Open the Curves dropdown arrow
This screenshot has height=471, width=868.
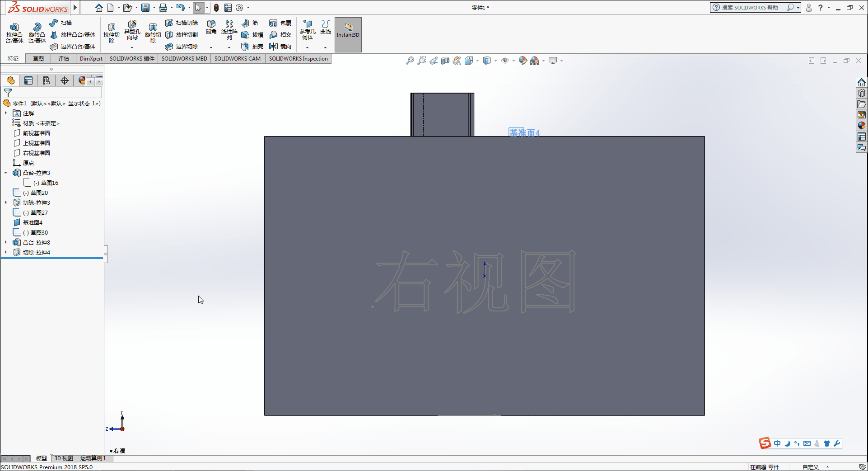pyautogui.click(x=325, y=47)
